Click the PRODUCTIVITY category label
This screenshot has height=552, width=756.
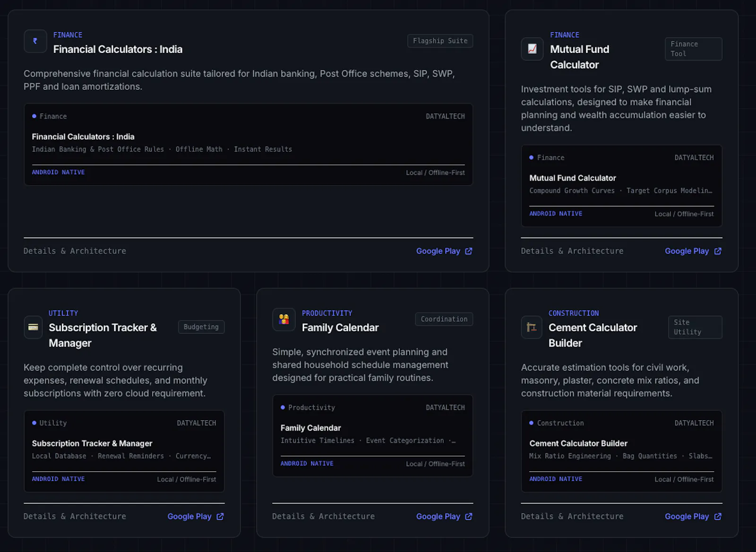click(x=327, y=313)
